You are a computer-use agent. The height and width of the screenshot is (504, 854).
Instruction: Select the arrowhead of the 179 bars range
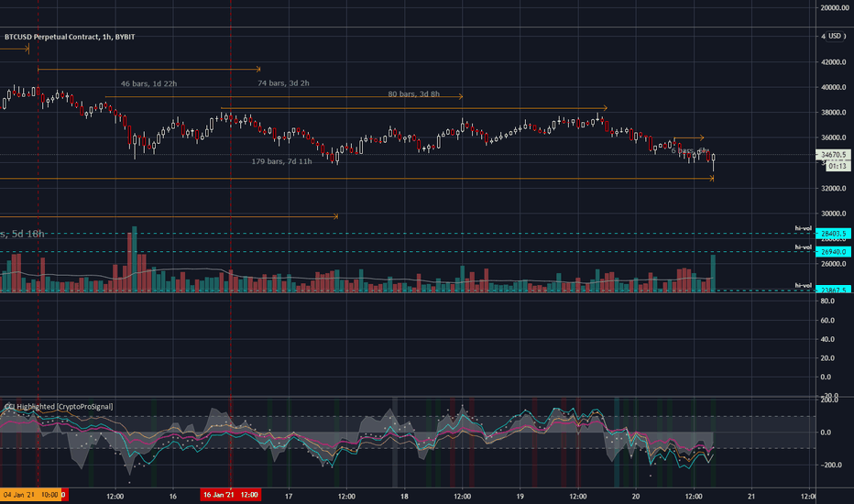[711, 178]
